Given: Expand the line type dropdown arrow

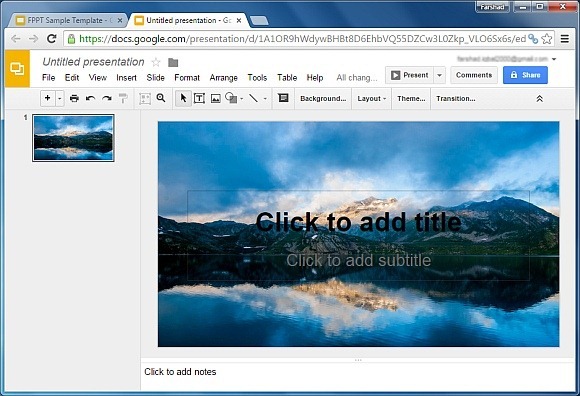Looking at the screenshot, I should (265, 99).
